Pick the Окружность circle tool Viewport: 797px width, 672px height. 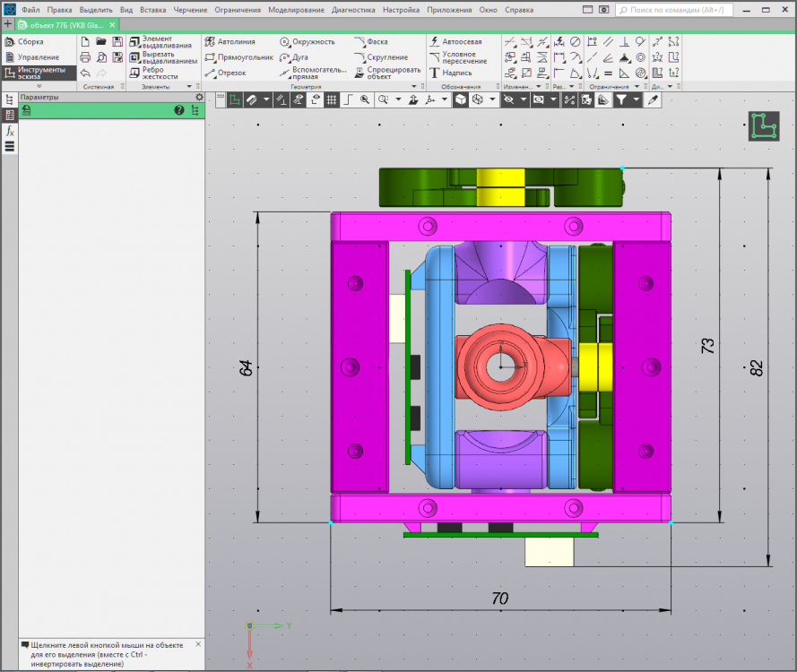point(307,42)
